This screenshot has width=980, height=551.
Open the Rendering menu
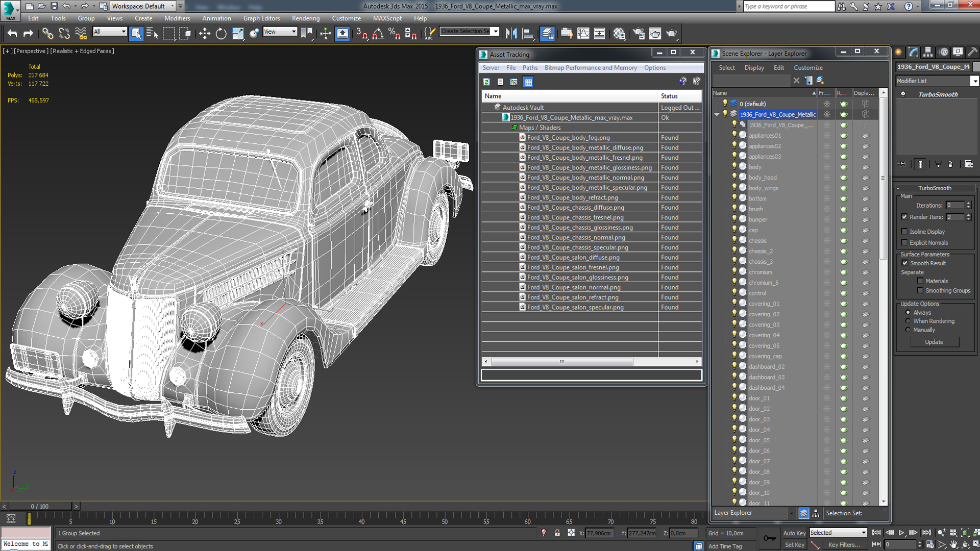pyautogui.click(x=305, y=18)
